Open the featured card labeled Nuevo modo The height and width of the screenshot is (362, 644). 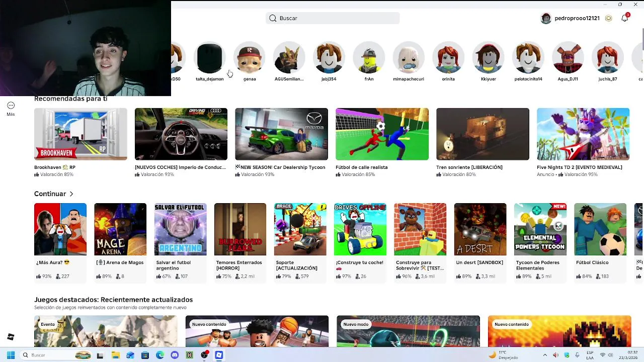click(x=408, y=331)
